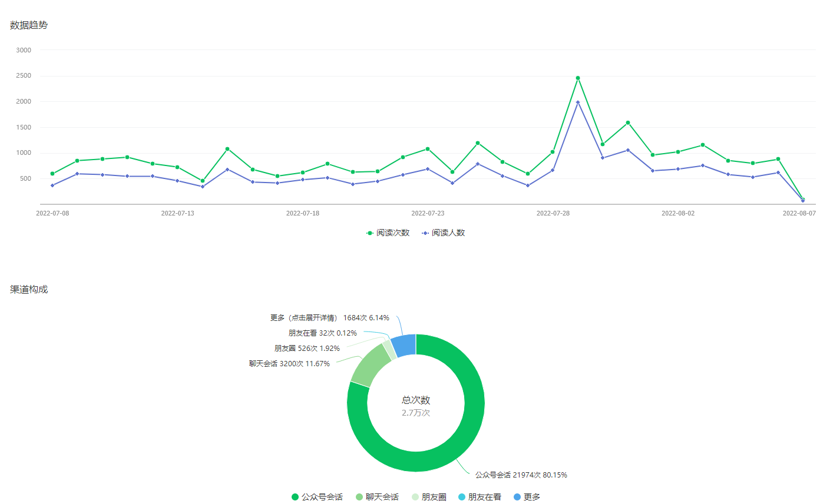The height and width of the screenshot is (504, 820).
Task: Click the 渠道构成 section heading
Action: [x=29, y=290]
